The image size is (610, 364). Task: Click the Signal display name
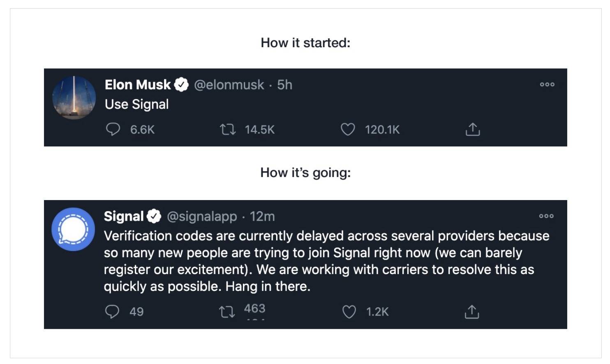(x=124, y=216)
